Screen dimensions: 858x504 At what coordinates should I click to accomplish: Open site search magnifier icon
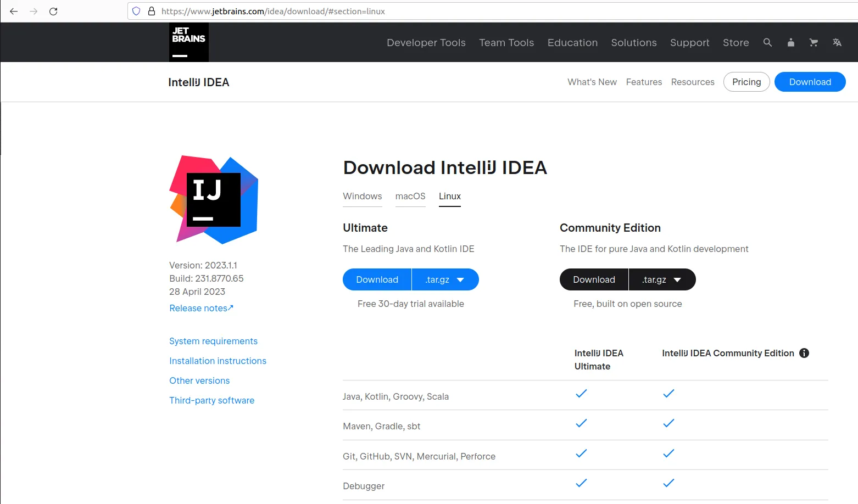point(768,42)
